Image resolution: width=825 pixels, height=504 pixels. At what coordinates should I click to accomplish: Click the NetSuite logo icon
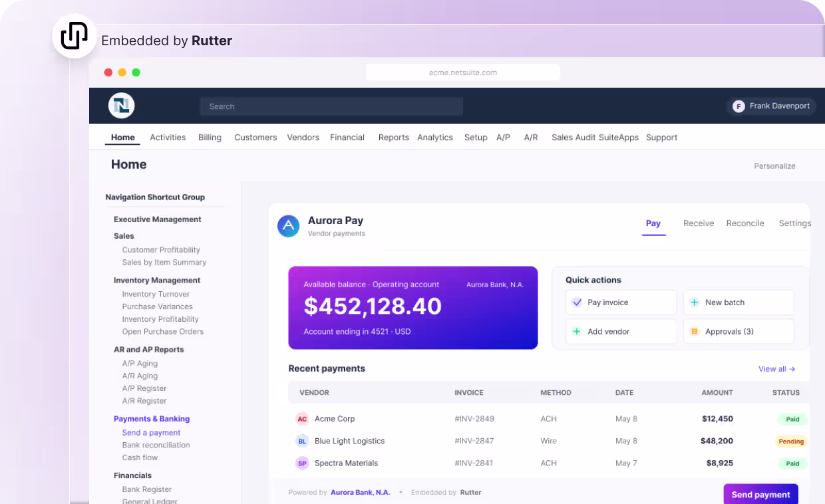pos(122,106)
